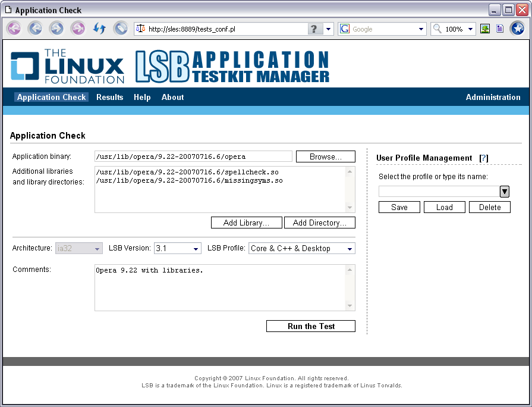
Task: Toggle images with the picture icon
Action: pos(485,29)
